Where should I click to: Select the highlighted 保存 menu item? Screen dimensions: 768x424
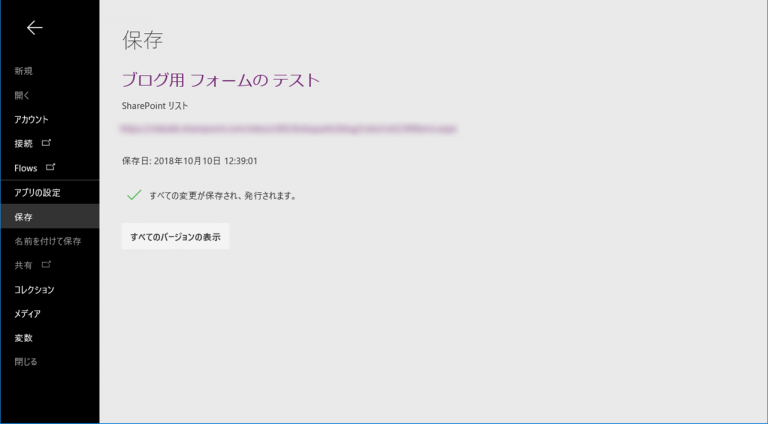point(23,217)
